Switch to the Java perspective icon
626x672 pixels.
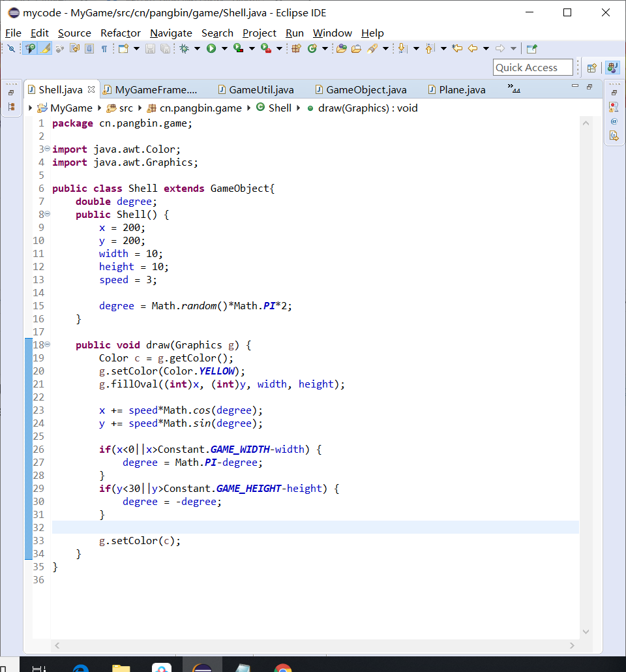tap(613, 68)
